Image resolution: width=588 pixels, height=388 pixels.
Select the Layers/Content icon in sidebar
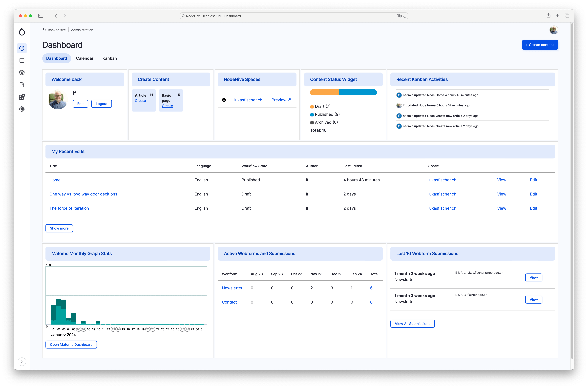[x=22, y=72]
